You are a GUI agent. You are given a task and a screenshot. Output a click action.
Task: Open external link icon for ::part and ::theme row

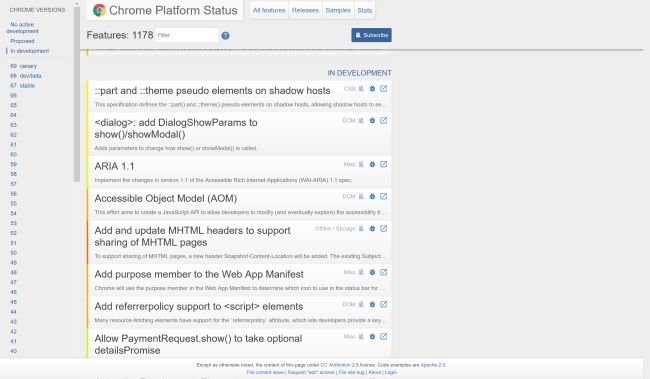coord(383,89)
